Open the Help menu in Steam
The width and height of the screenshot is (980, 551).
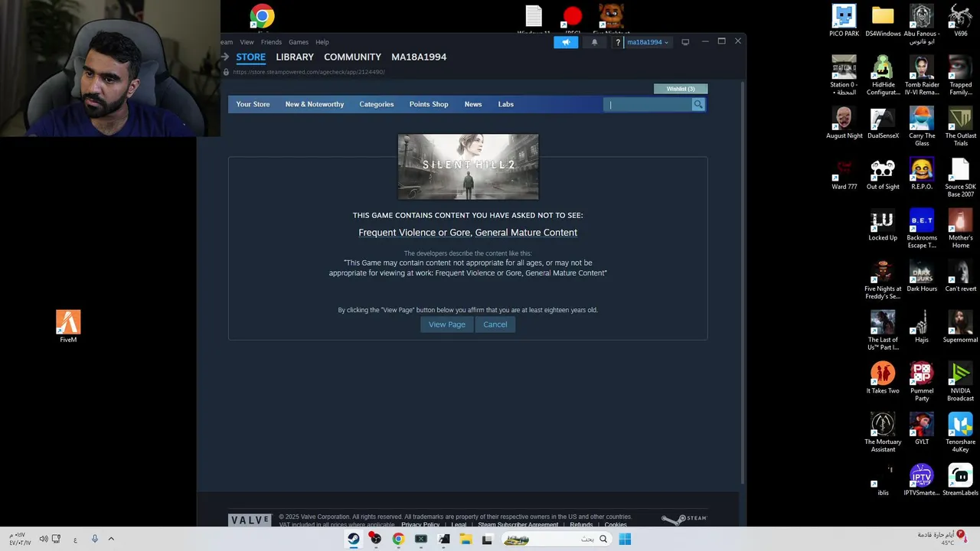coord(322,42)
